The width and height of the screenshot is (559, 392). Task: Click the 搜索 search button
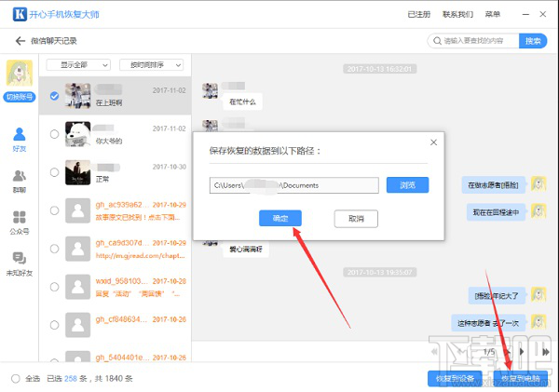click(x=533, y=41)
